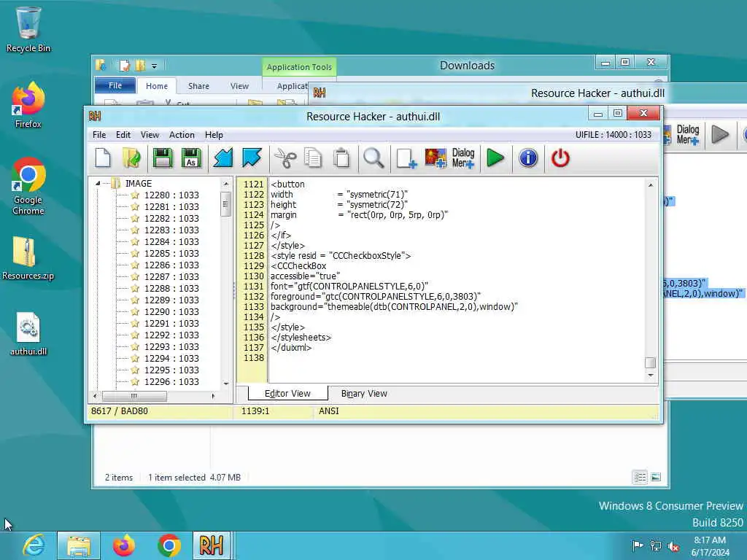747x560 pixels.
Task: Select the IMAGE folder in the tree
Action: pos(138,183)
